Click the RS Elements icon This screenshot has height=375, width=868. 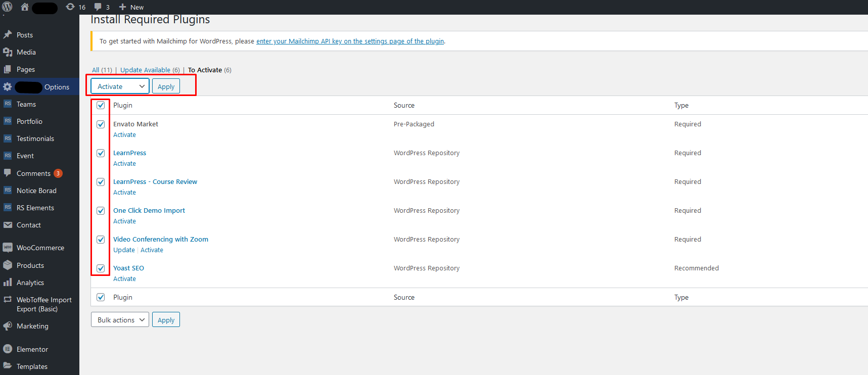click(8, 207)
